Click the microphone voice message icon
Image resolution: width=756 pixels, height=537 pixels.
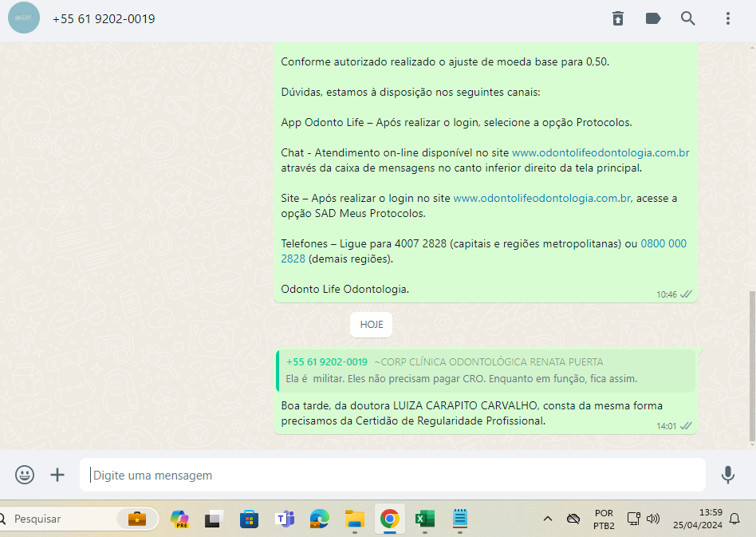[x=727, y=475]
